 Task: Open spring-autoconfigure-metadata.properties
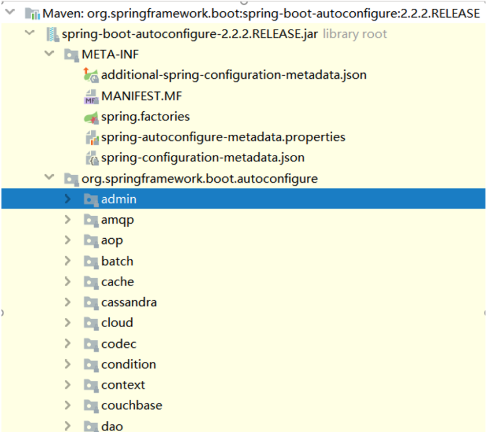[x=223, y=137]
